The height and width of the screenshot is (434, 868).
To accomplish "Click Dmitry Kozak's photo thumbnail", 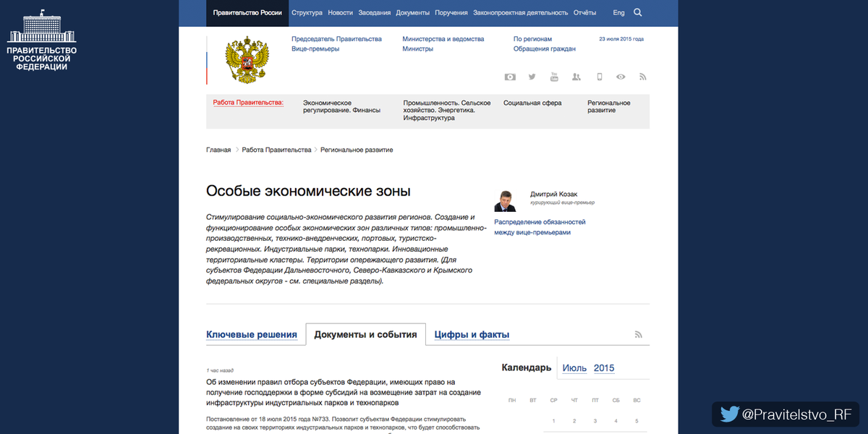I will click(505, 200).
